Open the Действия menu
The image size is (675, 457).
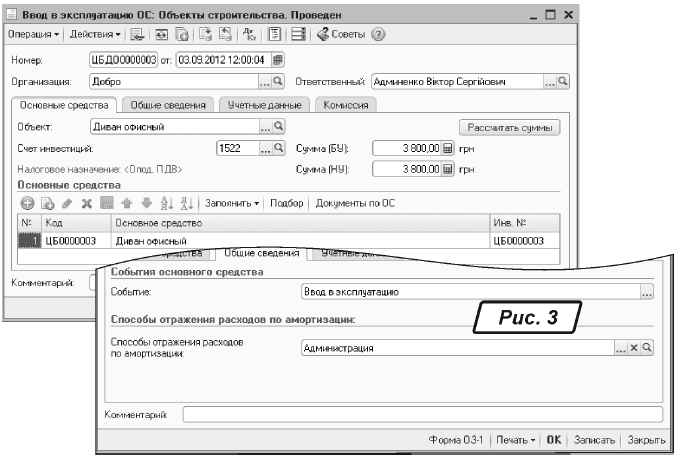[95, 35]
